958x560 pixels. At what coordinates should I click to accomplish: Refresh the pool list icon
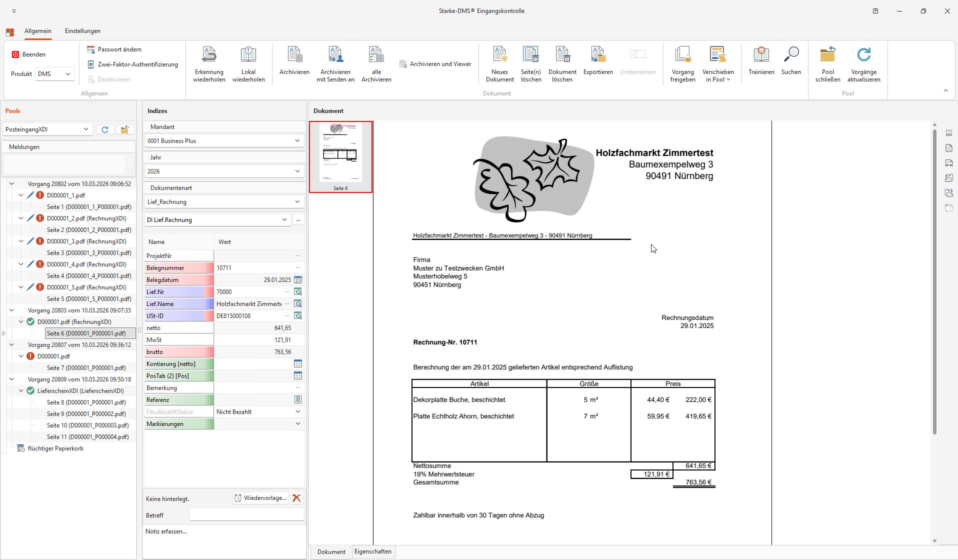coord(105,129)
